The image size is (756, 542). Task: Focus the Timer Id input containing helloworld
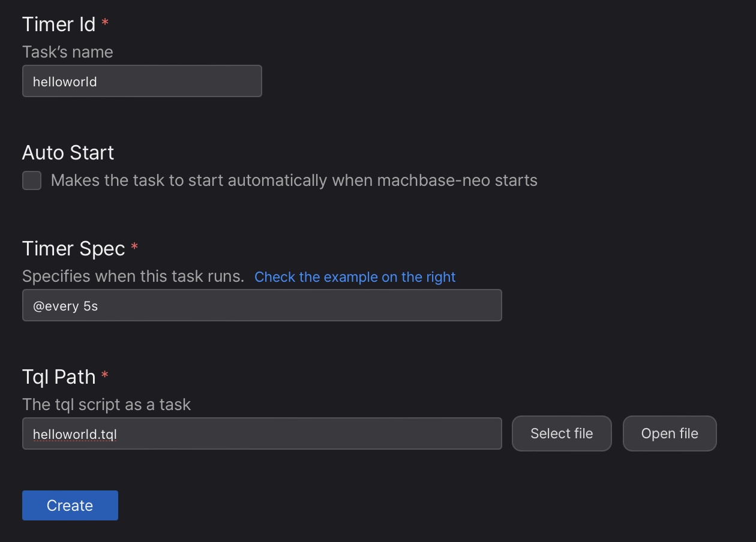(x=142, y=82)
